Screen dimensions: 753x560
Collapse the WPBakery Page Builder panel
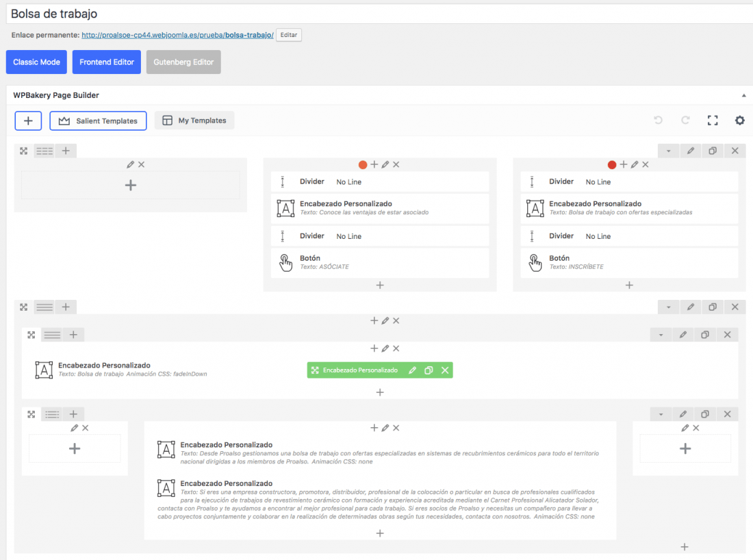pos(743,95)
